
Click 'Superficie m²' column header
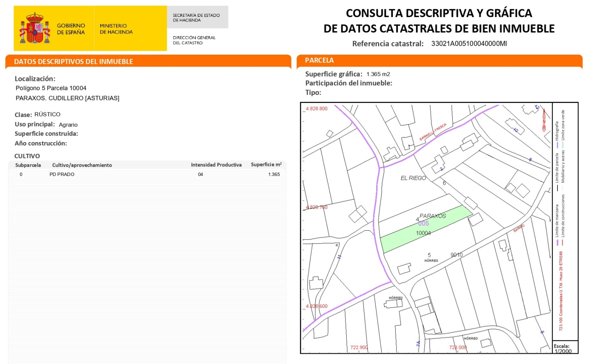coord(266,165)
